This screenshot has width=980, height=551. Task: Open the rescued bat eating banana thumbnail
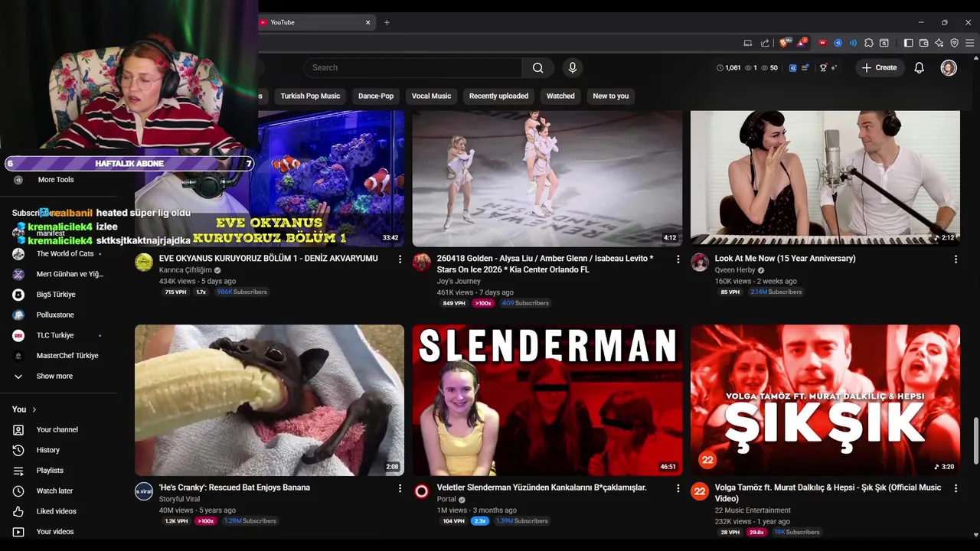[x=269, y=400]
